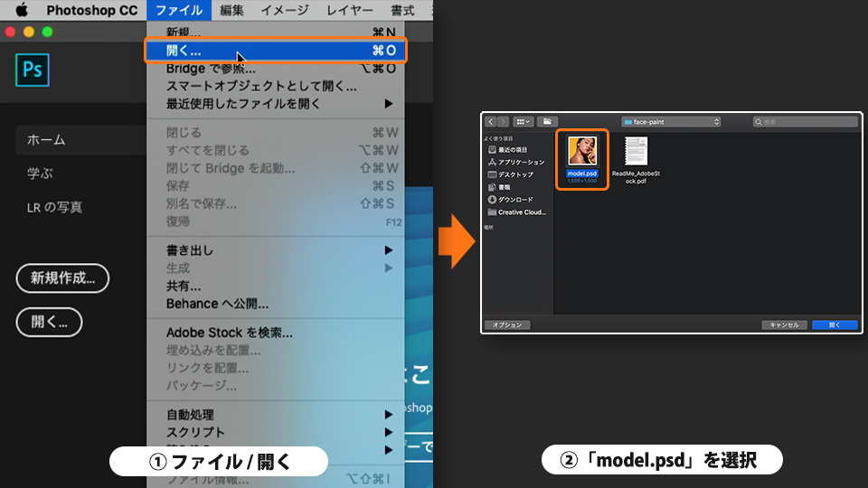Click the 新規作成… button
868x488 pixels.
[x=62, y=278]
